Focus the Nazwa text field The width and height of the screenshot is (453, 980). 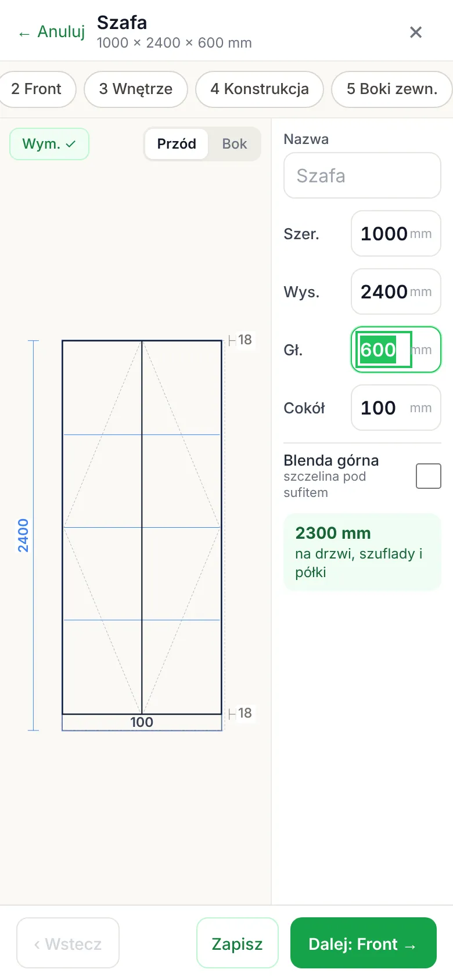tap(362, 175)
